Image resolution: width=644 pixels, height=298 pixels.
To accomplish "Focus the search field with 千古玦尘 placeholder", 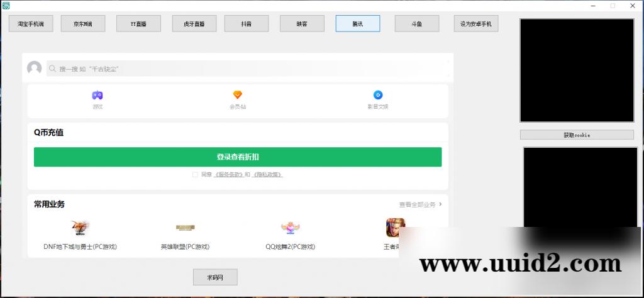I will pyautogui.click(x=247, y=69).
